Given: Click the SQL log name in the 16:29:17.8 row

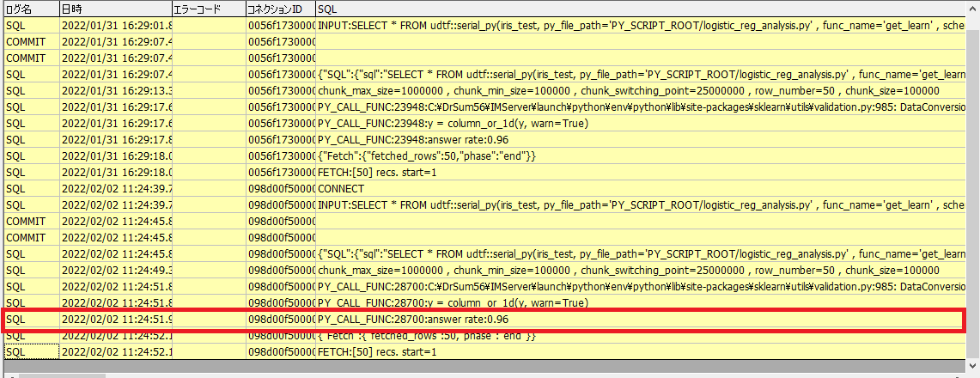Looking at the screenshot, I should click(32, 140).
